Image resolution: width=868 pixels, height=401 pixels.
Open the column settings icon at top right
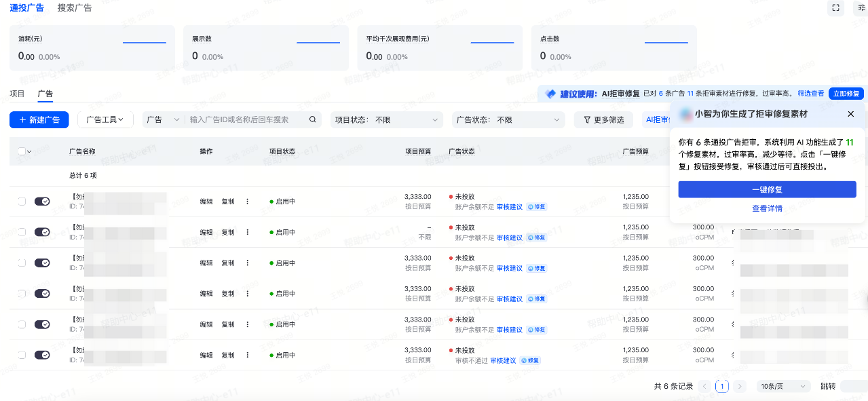862,8
